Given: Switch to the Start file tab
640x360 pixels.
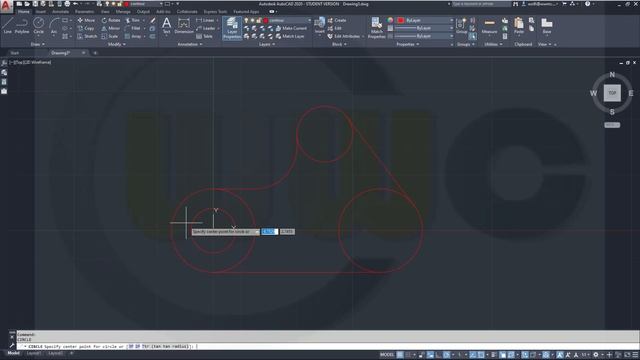Looking at the screenshot, I should point(15,53).
